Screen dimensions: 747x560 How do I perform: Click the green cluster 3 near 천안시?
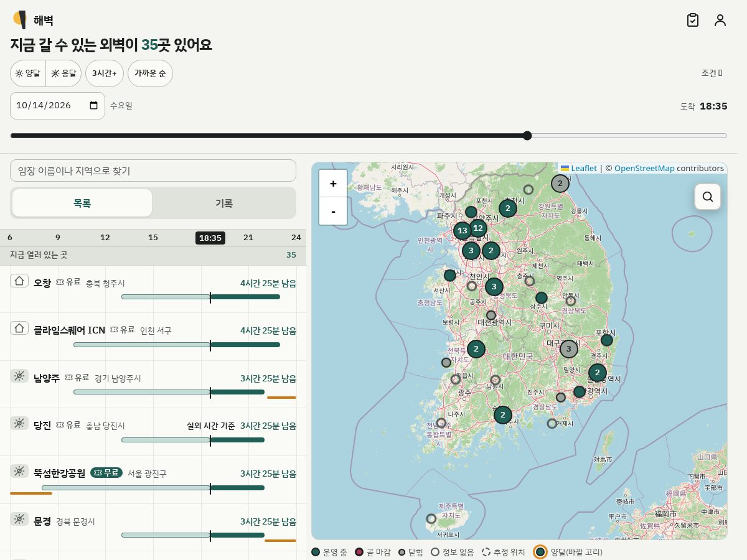tap(494, 287)
